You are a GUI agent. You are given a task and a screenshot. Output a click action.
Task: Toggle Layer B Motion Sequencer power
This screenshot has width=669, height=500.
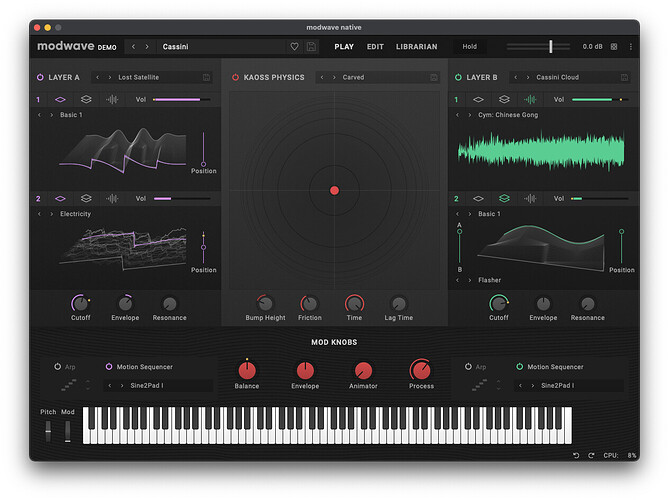coord(520,366)
